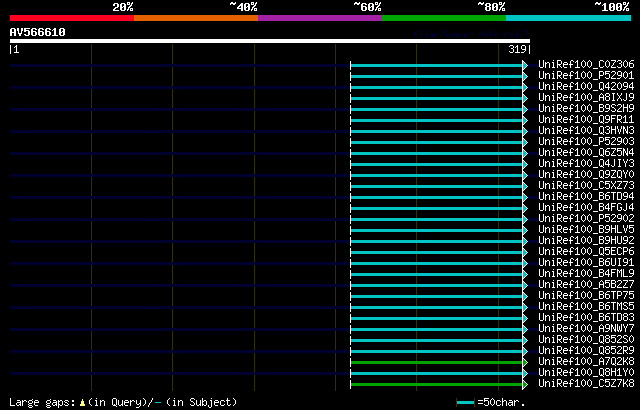Viewport: 640px width, 410px height.
Task: Click the UniRef100_C5Z7K8 label
Action: tap(586, 384)
